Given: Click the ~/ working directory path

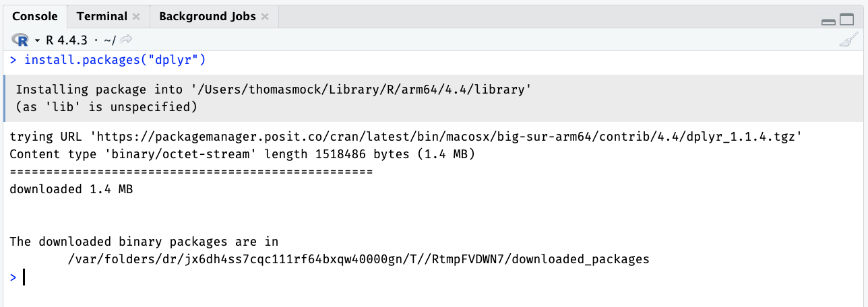Looking at the screenshot, I should [x=111, y=40].
